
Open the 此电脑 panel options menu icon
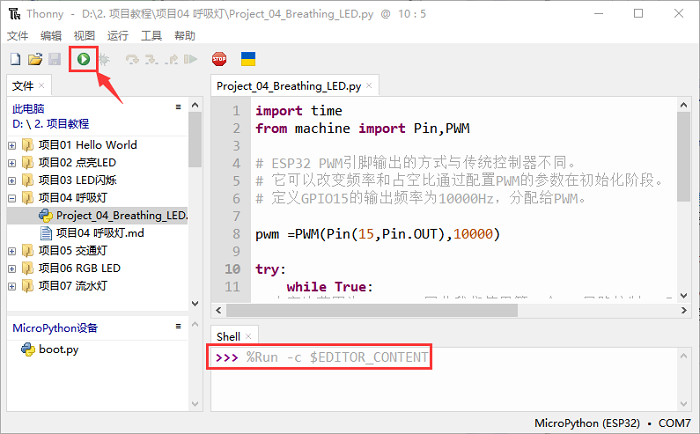pos(177,106)
